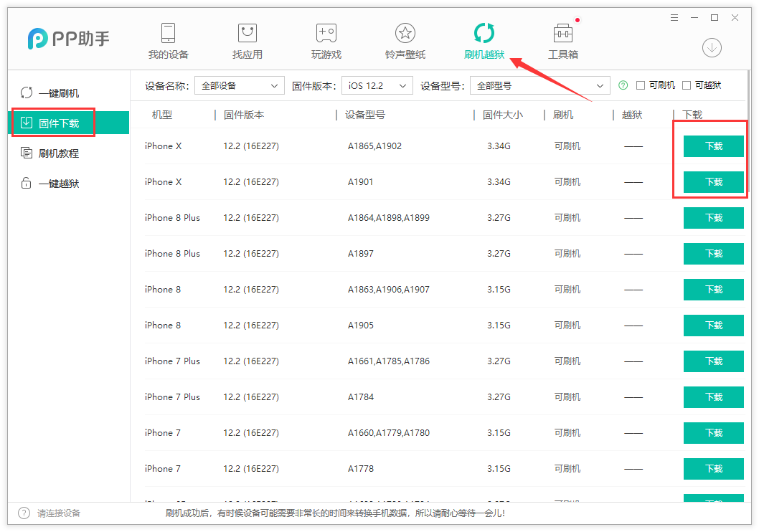Download iPhone 7 A1778 firmware
759x532 pixels.
click(x=714, y=468)
